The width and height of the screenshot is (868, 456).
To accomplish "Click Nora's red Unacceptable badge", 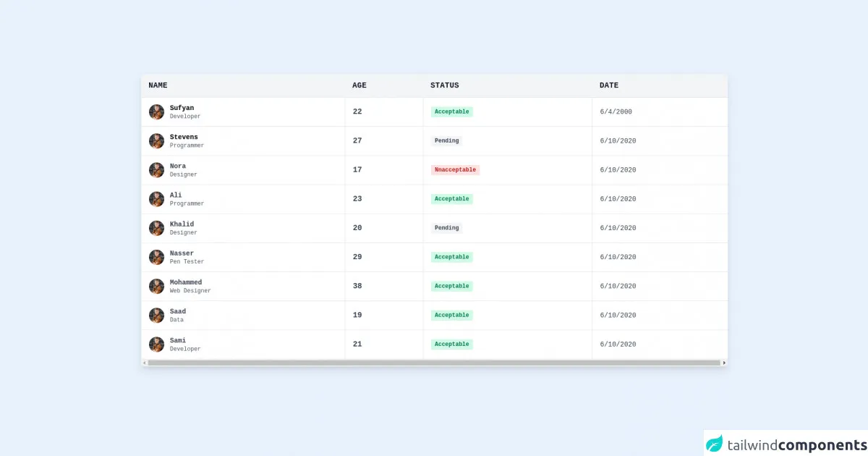I will pos(455,170).
